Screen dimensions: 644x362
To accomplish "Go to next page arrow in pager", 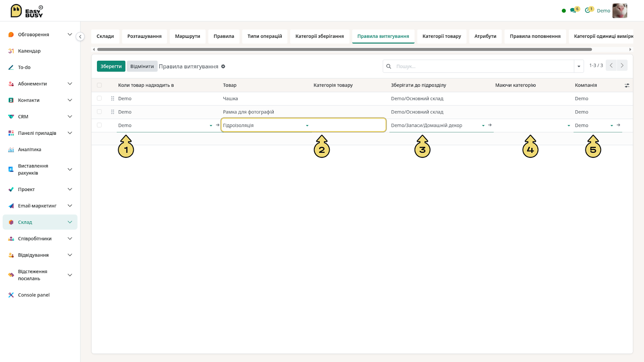I will point(622,65).
